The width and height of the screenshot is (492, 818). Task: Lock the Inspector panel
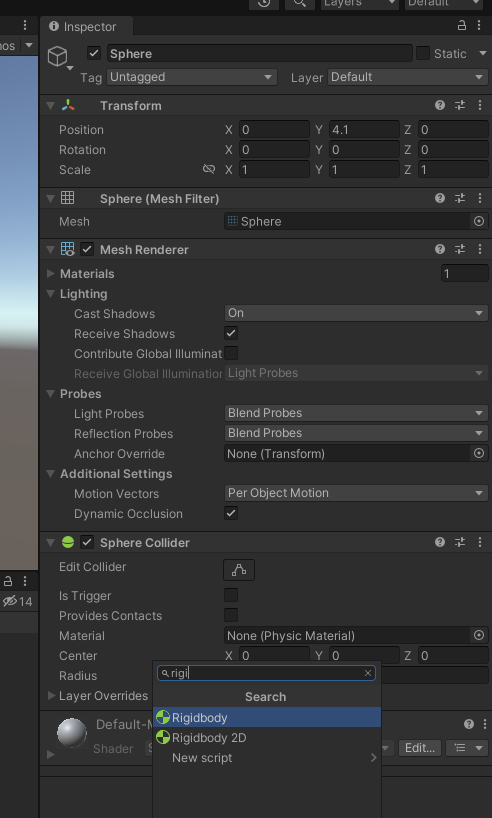462,25
